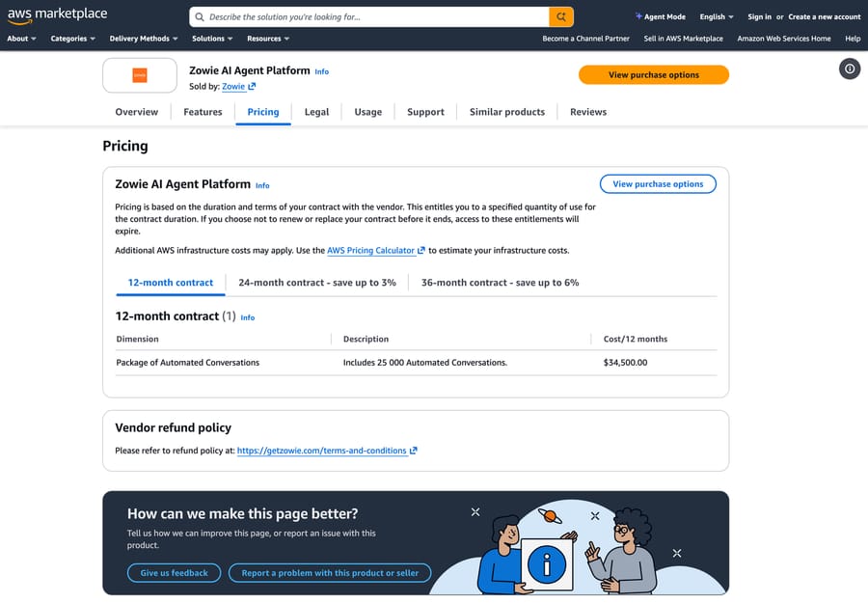The height and width of the screenshot is (603, 868).
Task: Click the $34,500.00 cost value
Action: point(626,363)
